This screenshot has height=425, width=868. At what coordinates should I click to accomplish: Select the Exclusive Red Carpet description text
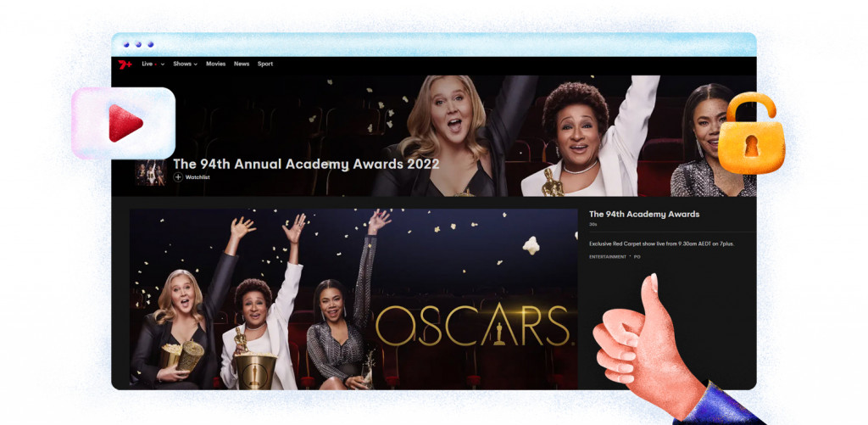pyautogui.click(x=661, y=243)
